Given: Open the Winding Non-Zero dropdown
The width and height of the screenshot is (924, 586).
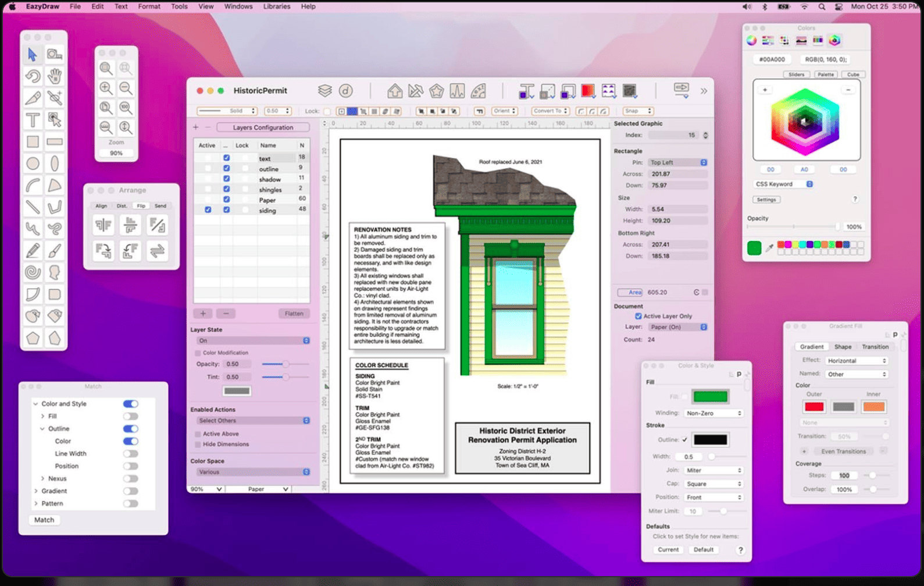Looking at the screenshot, I should tap(714, 413).
